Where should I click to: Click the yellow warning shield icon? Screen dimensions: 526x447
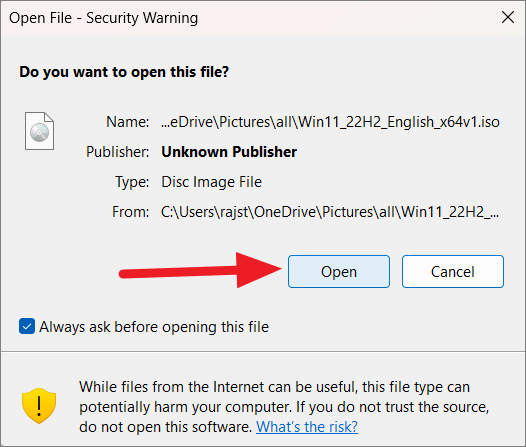(39, 406)
